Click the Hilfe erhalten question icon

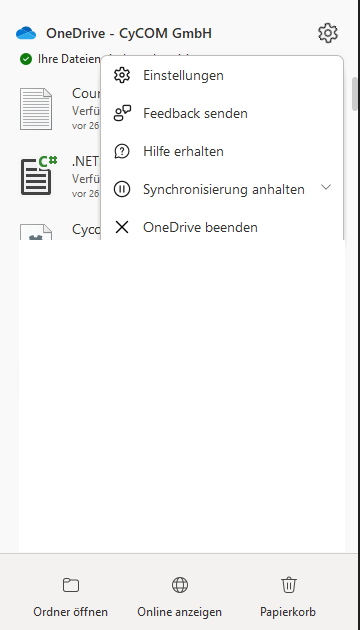coord(122,151)
